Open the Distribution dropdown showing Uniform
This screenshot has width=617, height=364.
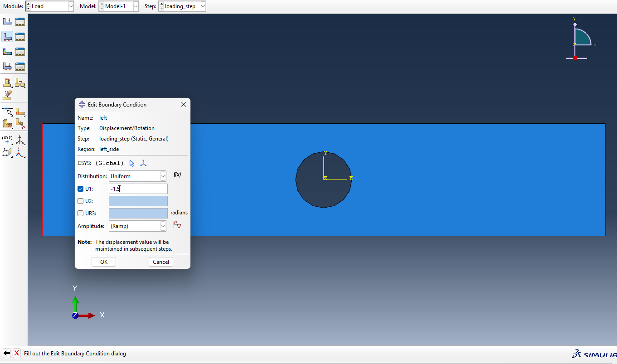137,176
